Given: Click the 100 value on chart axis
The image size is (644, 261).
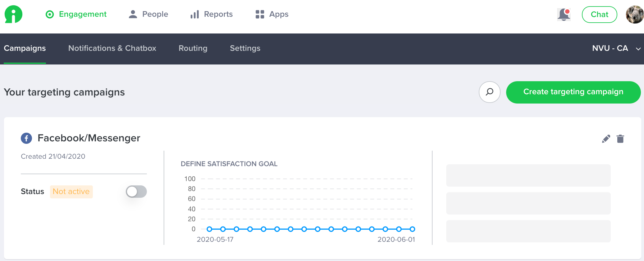Looking at the screenshot, I should 190,179.
